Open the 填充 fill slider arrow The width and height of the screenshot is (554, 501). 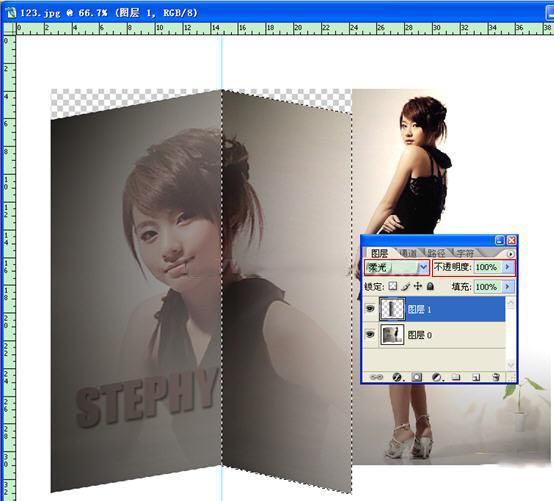click(x=508, y=286)
